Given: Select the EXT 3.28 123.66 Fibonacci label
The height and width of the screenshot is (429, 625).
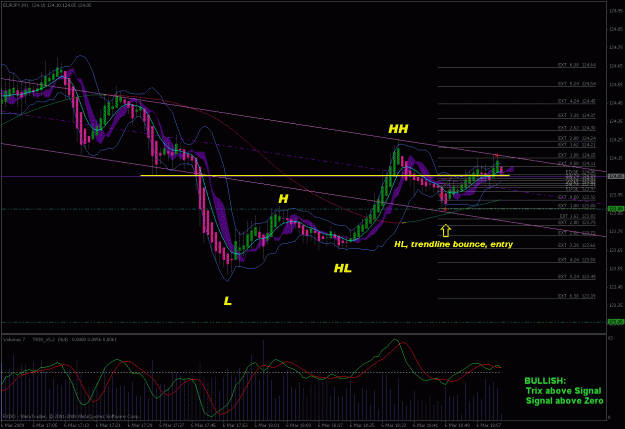Looking at the screenshot, I should coord(576,245).
